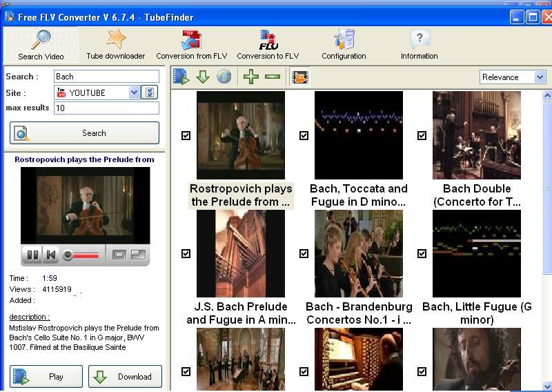This screenshot has height=392, width=552.
Task: Click the Download button below description
Action: (x=125, y=377)
